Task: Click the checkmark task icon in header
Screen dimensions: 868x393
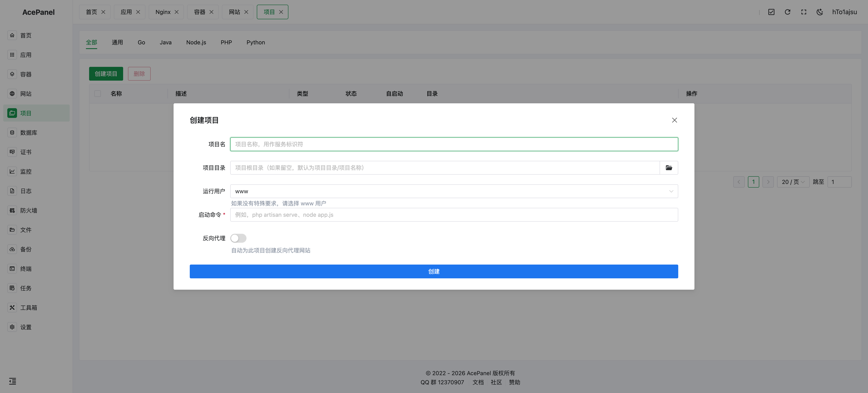Action: pyautogui.click(x=771, y=12)
